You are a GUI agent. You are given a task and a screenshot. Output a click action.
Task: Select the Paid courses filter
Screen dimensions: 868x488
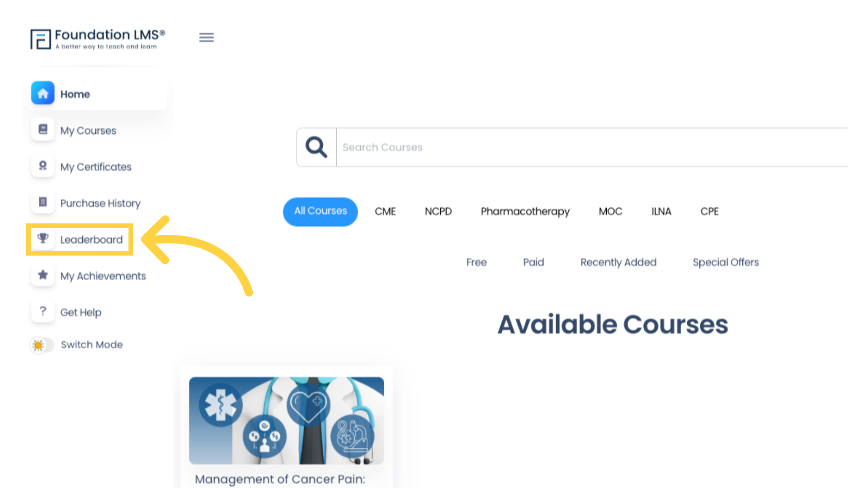533,262
